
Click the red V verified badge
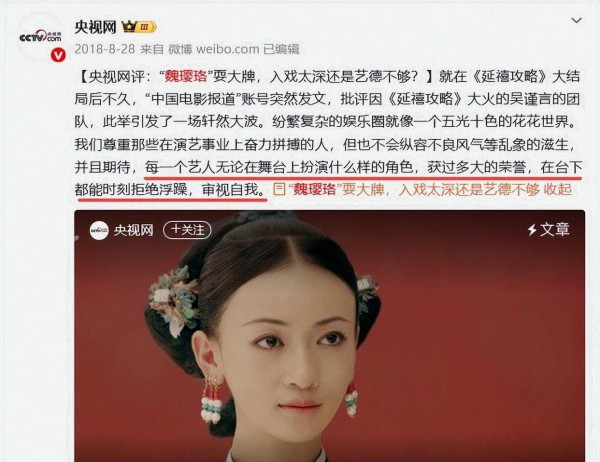58,55
